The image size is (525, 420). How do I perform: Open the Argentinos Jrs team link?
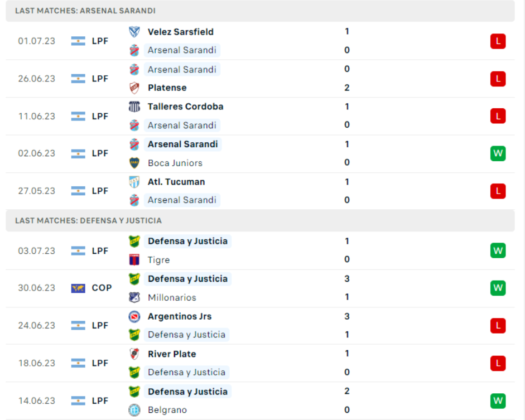(x=180, y=316)
